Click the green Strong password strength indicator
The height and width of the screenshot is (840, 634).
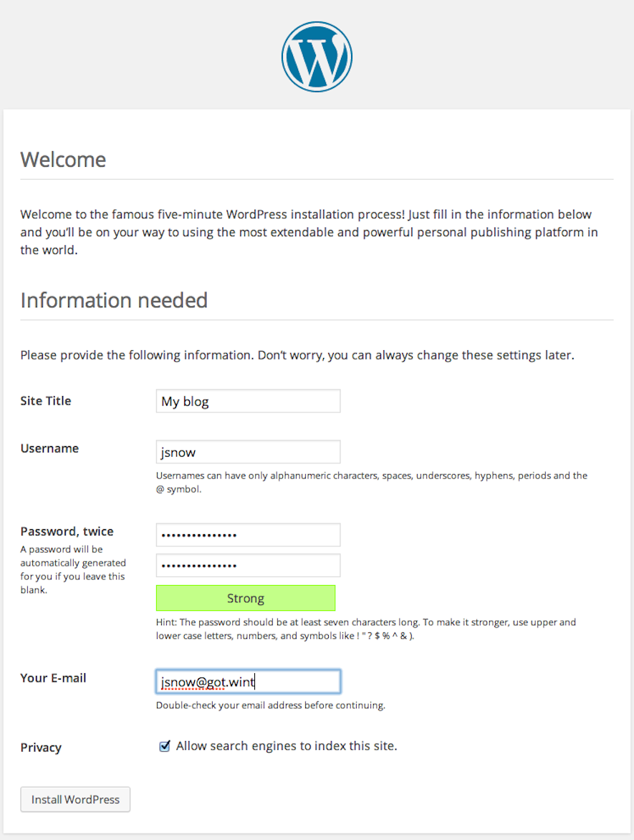[246, 598]
